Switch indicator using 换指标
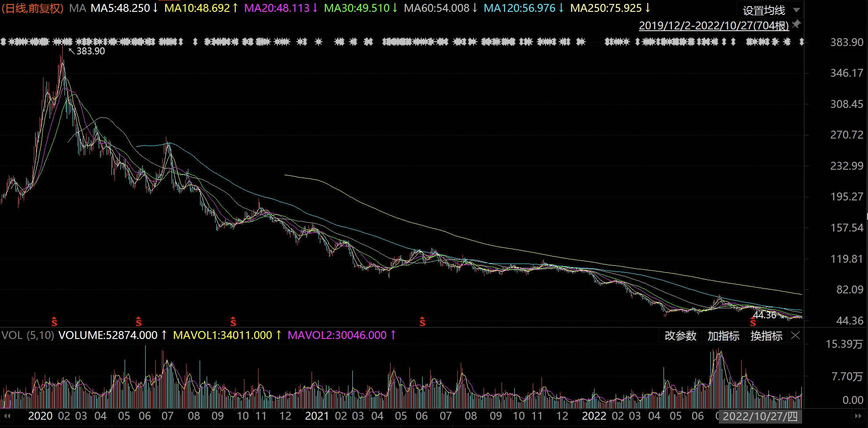Image resolution: width=868 pixels, height=428 pixels. (x=766, y=336)
